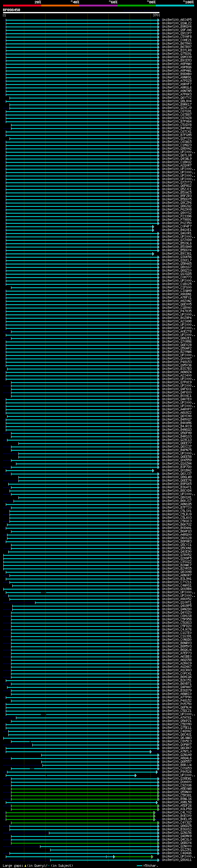This screenshot has width=197, height=868.
Task: Select the UniRef100_C0HE21 label
Action: coord(177,40)
